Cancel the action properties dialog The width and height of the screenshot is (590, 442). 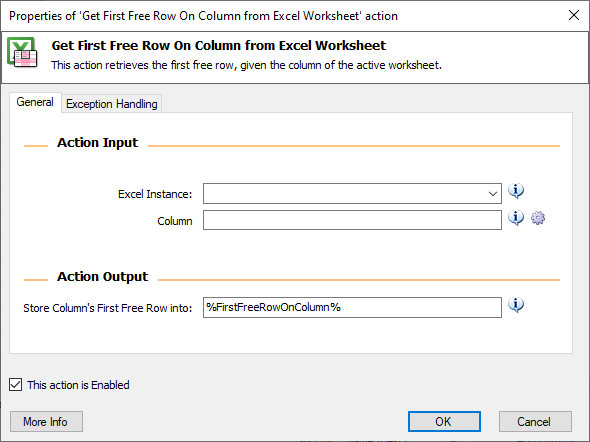point(535,421)
